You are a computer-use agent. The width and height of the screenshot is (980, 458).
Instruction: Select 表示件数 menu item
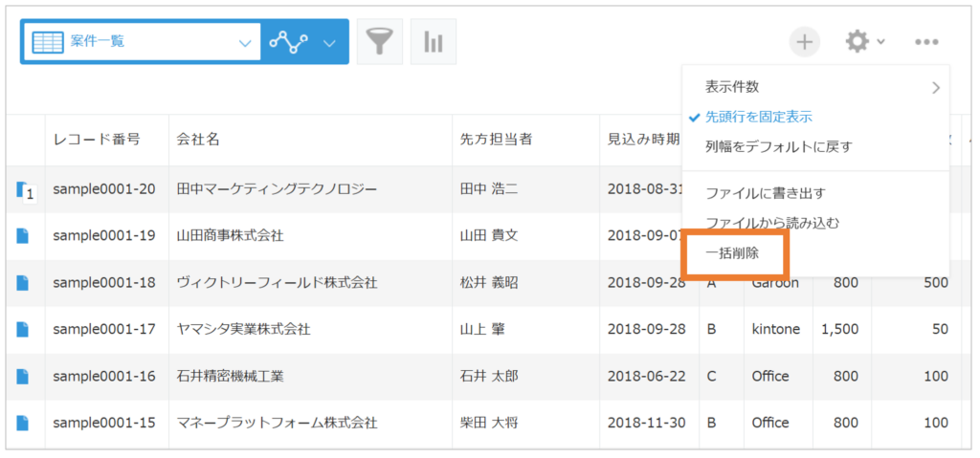point(732,87)
